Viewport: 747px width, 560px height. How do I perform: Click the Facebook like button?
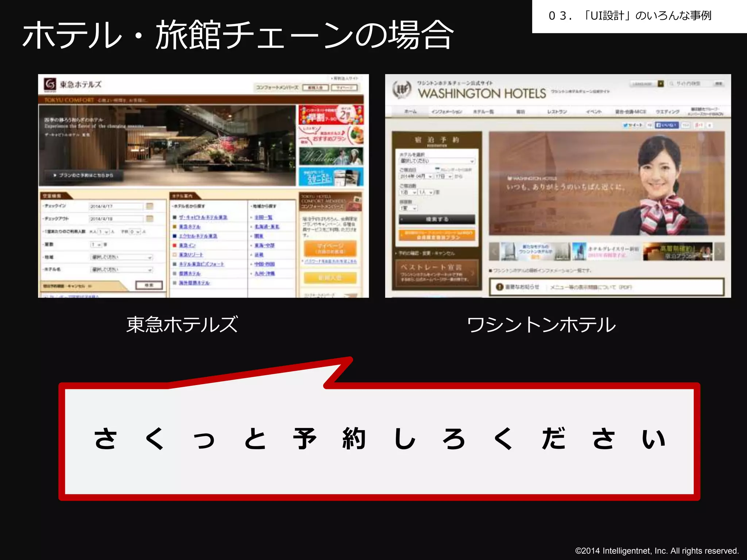(x=666, y=125)
